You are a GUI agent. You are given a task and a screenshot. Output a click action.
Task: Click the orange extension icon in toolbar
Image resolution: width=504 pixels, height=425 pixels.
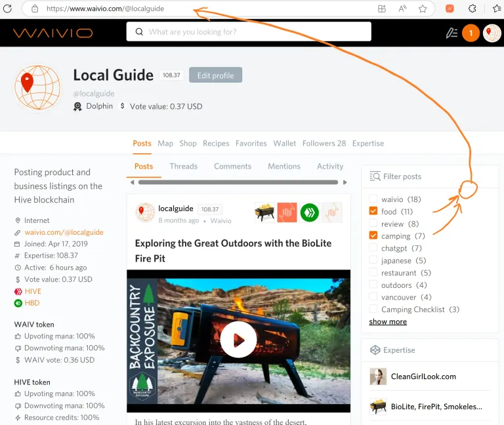tap(450, 9)
